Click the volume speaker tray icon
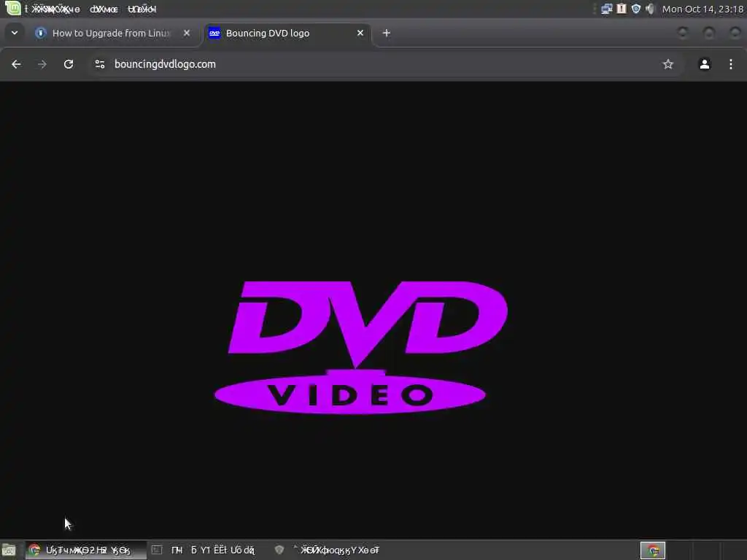Viewport: 747px width, 560px height. click(650, 9)
